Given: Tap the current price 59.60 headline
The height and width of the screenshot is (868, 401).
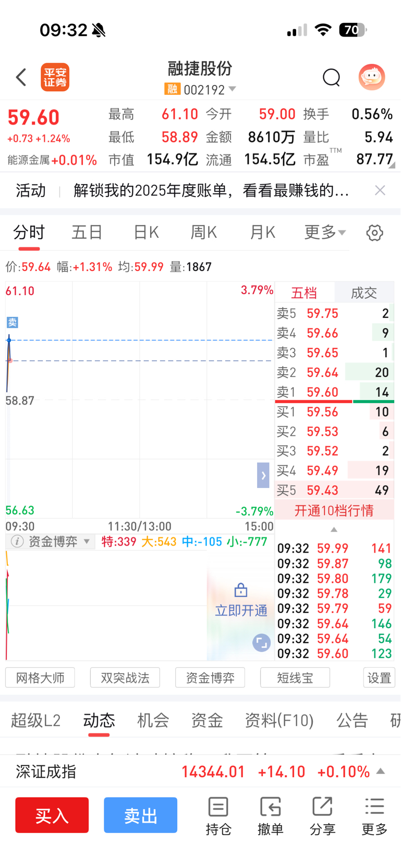Looking at the screenshot, I should coord(33,117).
